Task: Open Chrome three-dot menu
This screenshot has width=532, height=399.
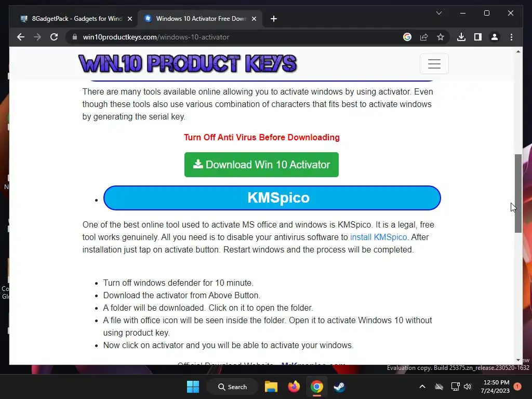Action: click(x=511, y=37)
